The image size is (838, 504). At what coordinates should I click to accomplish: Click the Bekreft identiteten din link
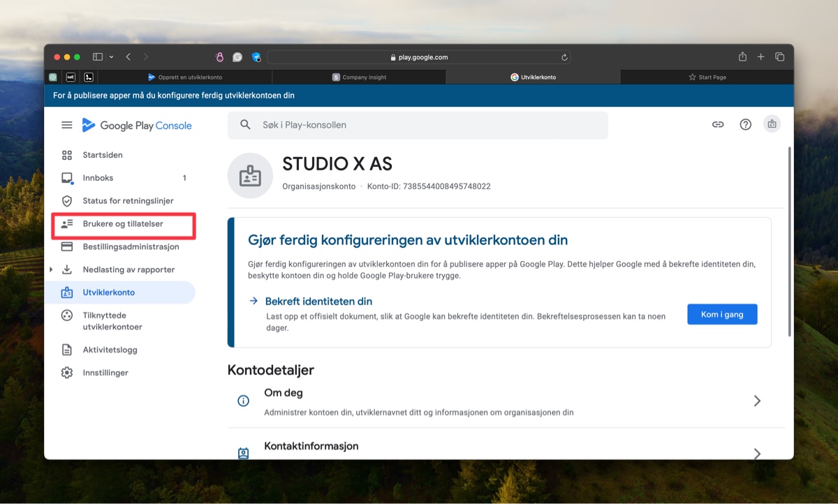318,302
